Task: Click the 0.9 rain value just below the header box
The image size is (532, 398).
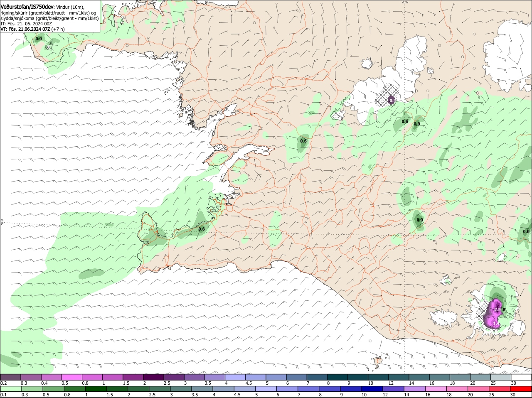Action: pos(39,39)
